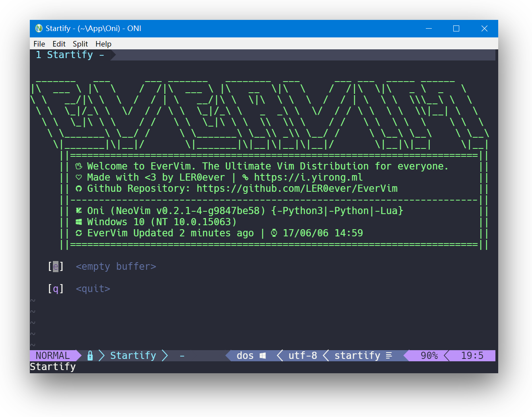Select the '1 Startify' buffer tab
This screenshot has width=532, height=417.
70,55
